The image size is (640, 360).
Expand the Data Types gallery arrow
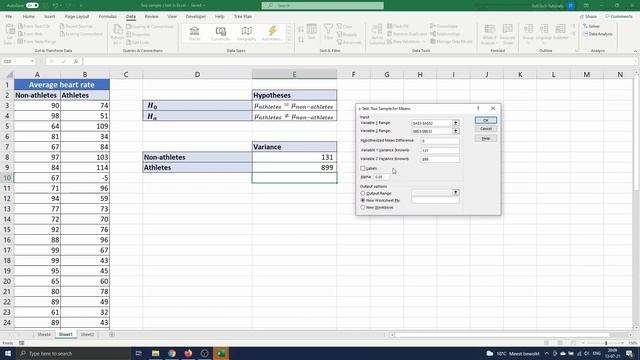click(289, 40)
